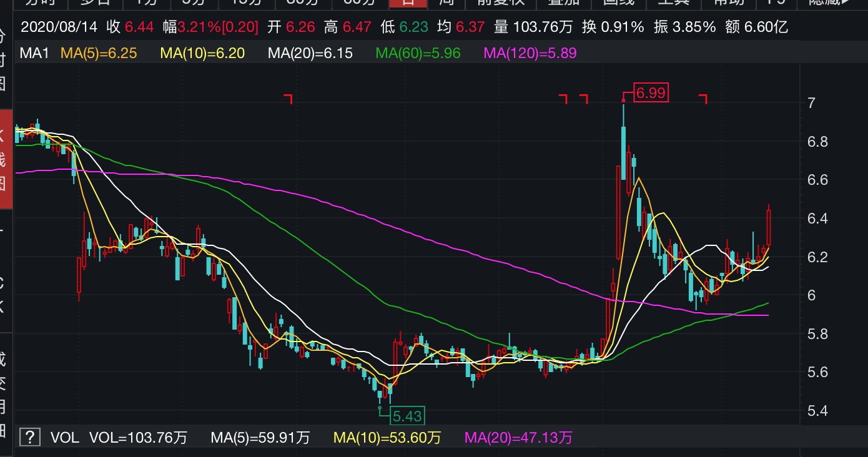Click the turnover amount 额 6.60亿
The image size is (868, 457).
coord(757,27)
